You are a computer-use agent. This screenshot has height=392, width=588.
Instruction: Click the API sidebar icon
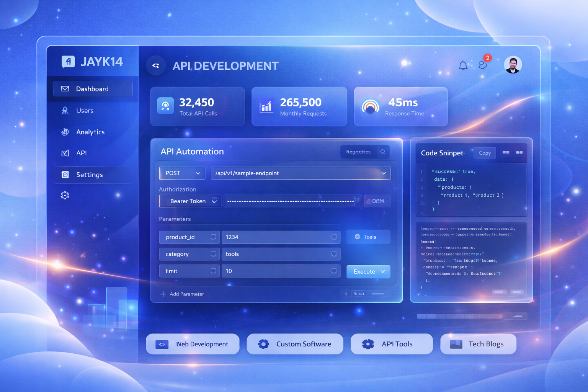[65, 153]
